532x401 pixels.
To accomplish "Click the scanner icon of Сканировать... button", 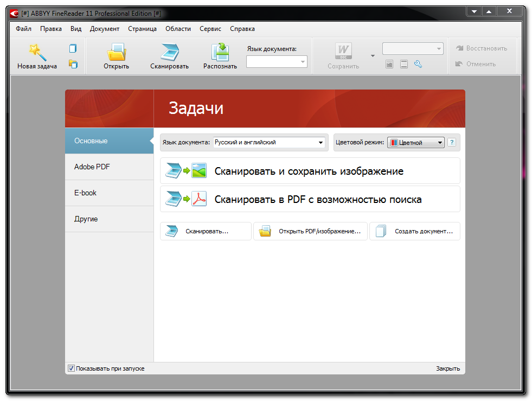I will pyautogui.click(x=172, y=231).
